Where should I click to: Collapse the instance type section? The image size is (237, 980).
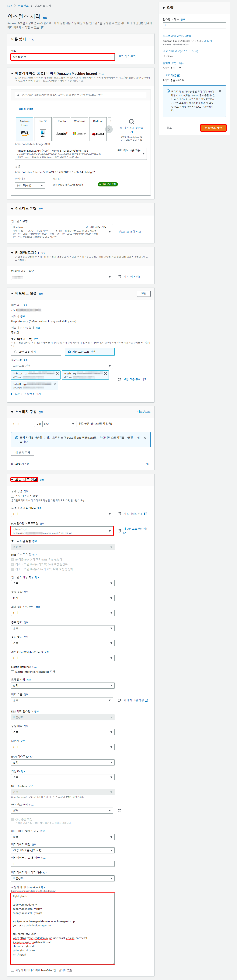pyautogui.click(x=12, y=209)
